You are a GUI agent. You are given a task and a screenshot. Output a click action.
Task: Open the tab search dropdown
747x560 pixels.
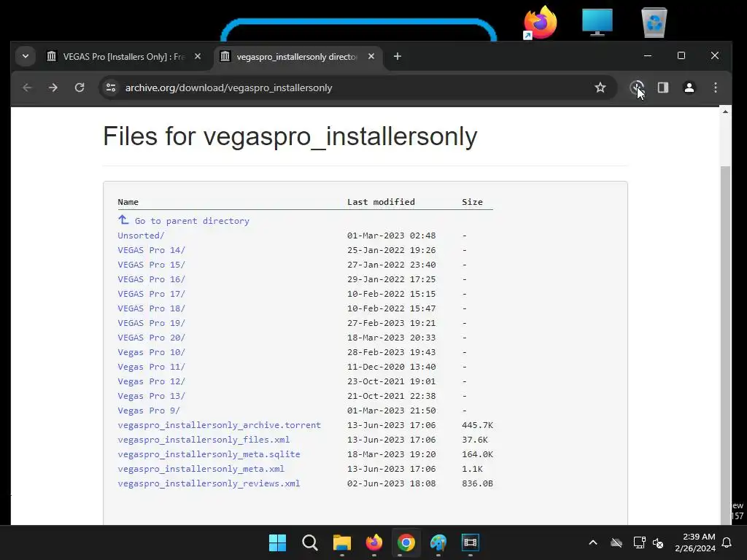(26, 57)
